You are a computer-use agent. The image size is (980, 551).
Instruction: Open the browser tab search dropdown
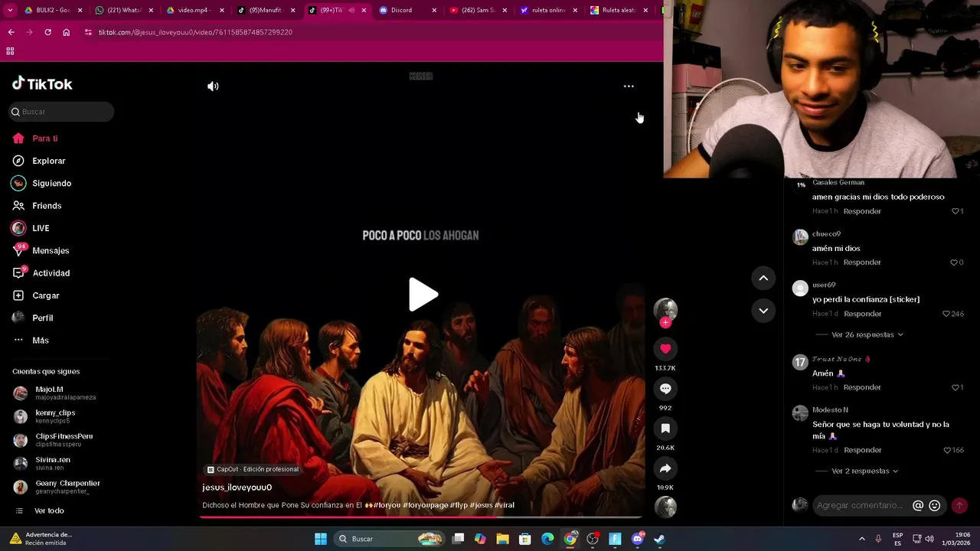point(10,10)
